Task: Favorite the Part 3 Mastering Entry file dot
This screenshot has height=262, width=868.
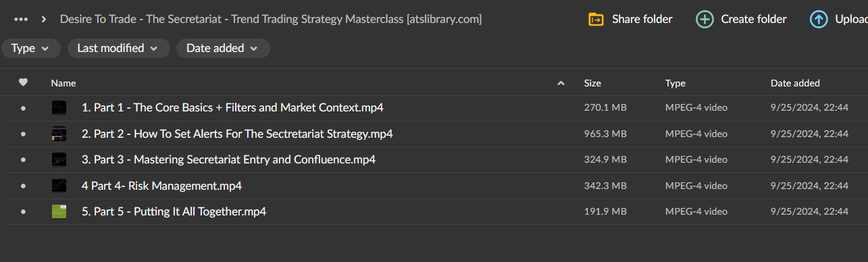Action: [x=23, y=160]
